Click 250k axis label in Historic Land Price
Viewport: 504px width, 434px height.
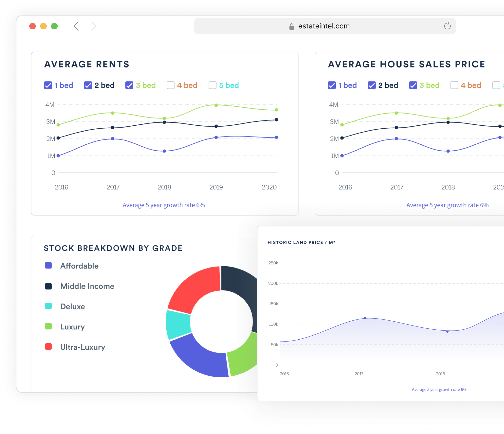[273, 263]
